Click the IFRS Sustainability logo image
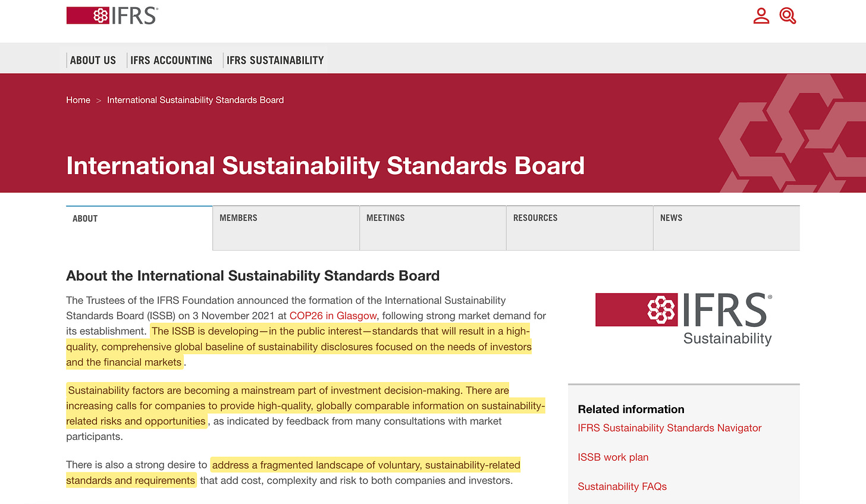 point(684,319)
